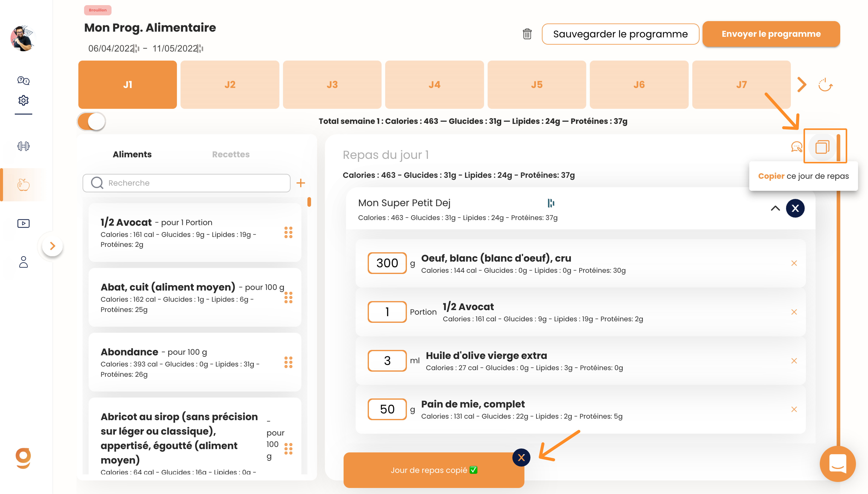Viewport: 868px width, 494px height.
Task: Remove Oeuf, blanc from the meal
Action: (x=794, y=263)
